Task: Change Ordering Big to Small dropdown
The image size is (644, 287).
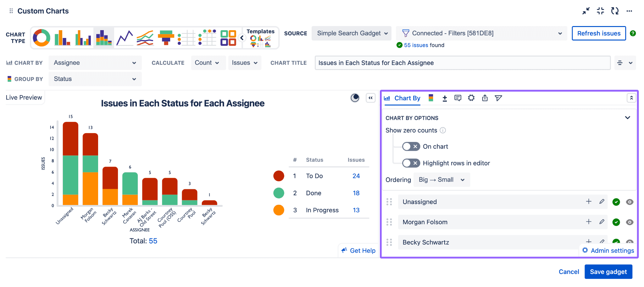Action: tap(441, 180)
